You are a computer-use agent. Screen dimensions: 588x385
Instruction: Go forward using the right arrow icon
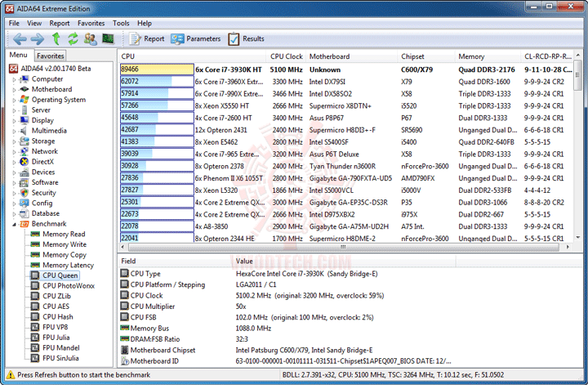(37, 38)
